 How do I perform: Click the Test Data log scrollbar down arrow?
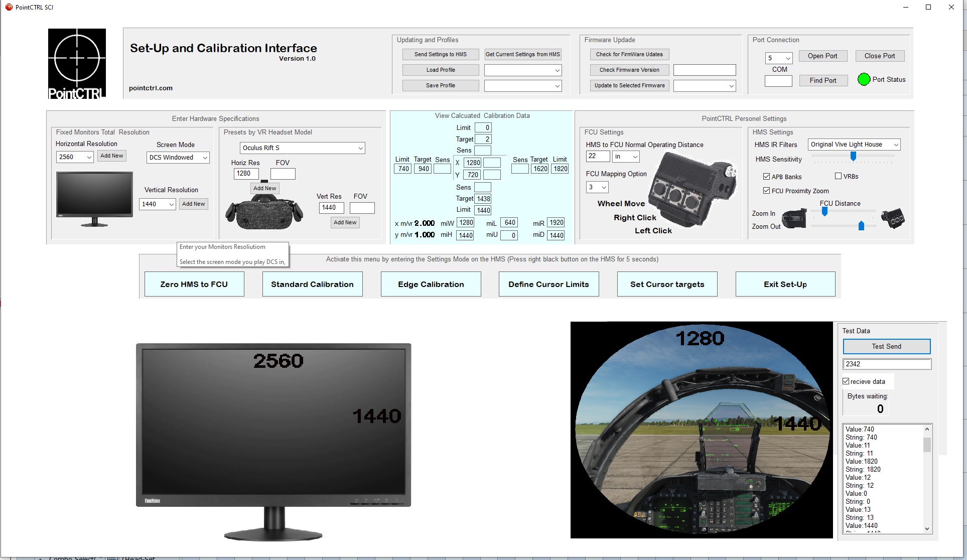[x=927, y=529]
